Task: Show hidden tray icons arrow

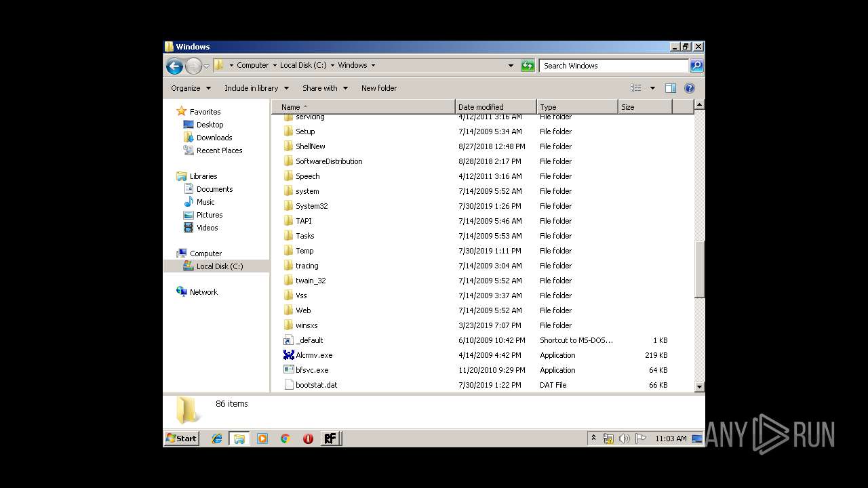Action: point(593,439)
